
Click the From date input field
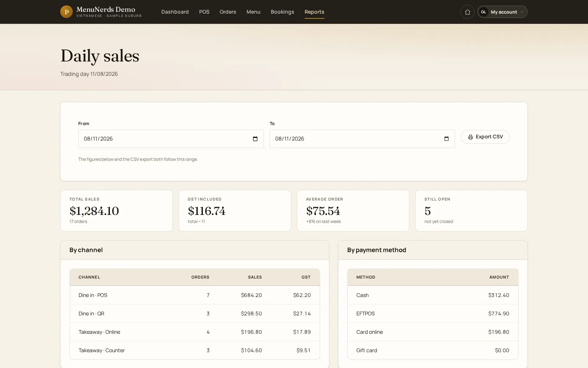point(171,139)
